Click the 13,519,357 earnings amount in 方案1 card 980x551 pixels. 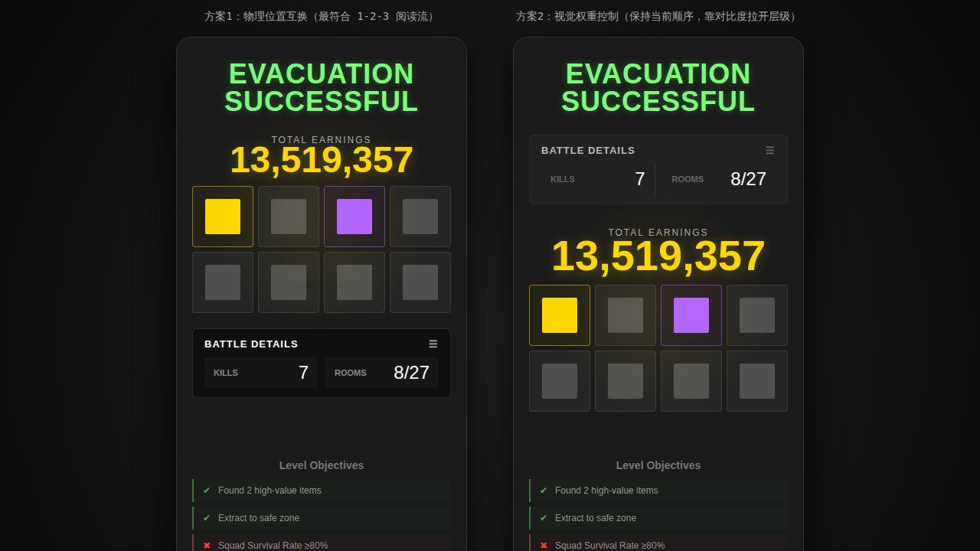pos(322,160)
